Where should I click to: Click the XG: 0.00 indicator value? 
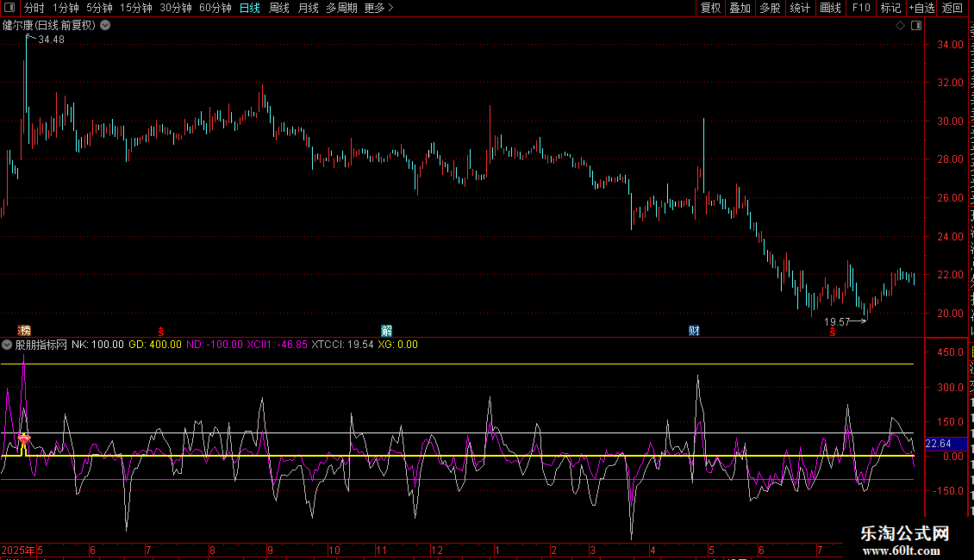point(397,345)
